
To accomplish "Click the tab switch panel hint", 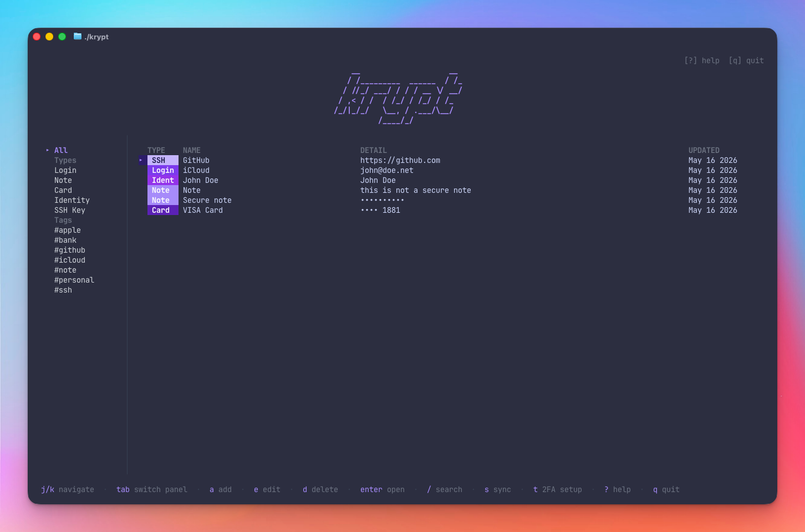I will click(152, 489).
